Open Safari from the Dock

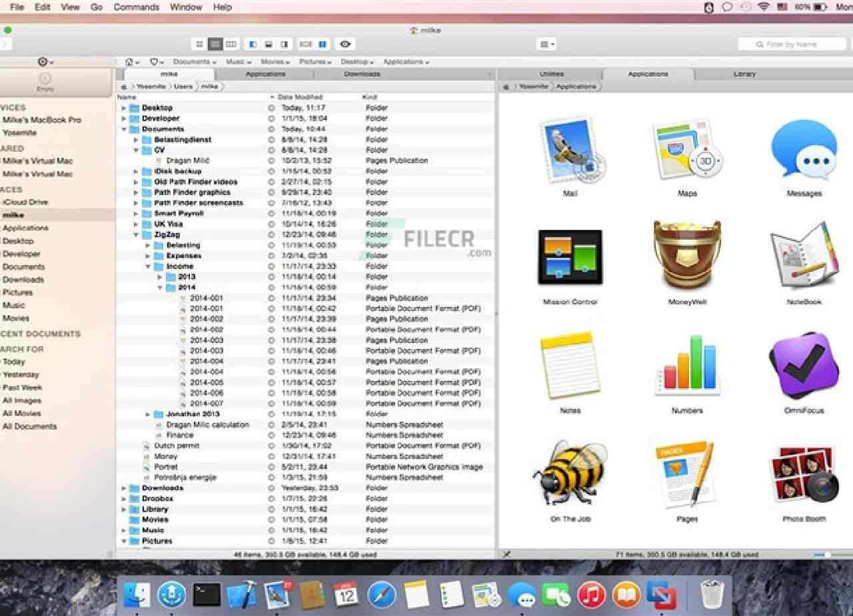click(x=382, y=595)
